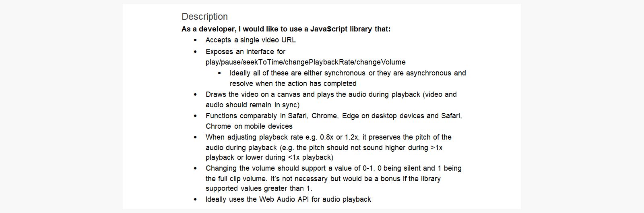This screenshot has width=644, height=213.
Task: Click the Functions comparably in Safari, Chrome line
Action: coord(334,116)
